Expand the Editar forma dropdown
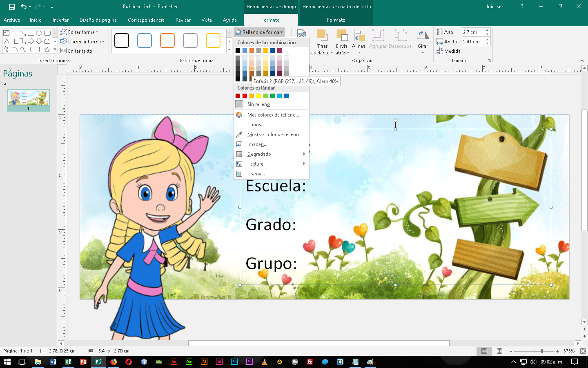The image size is (588, 368). coord(97,32)
